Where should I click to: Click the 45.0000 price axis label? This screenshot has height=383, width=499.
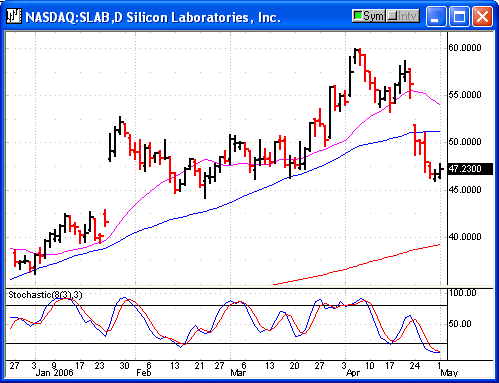465,190
